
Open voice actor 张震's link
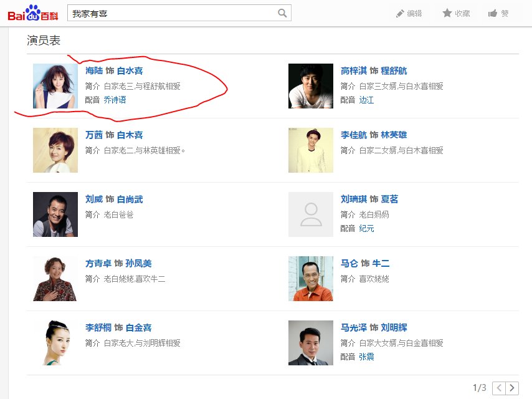point(366,357)
